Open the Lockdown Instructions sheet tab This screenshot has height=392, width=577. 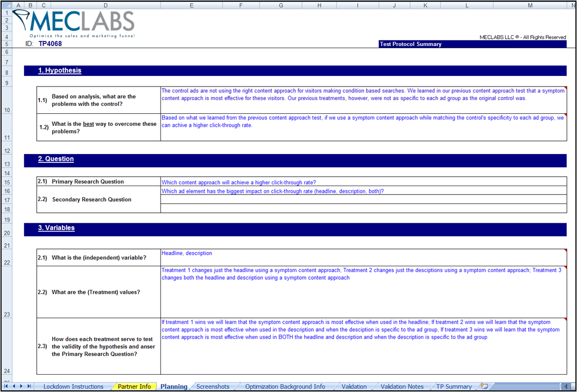tap(73, 387)
